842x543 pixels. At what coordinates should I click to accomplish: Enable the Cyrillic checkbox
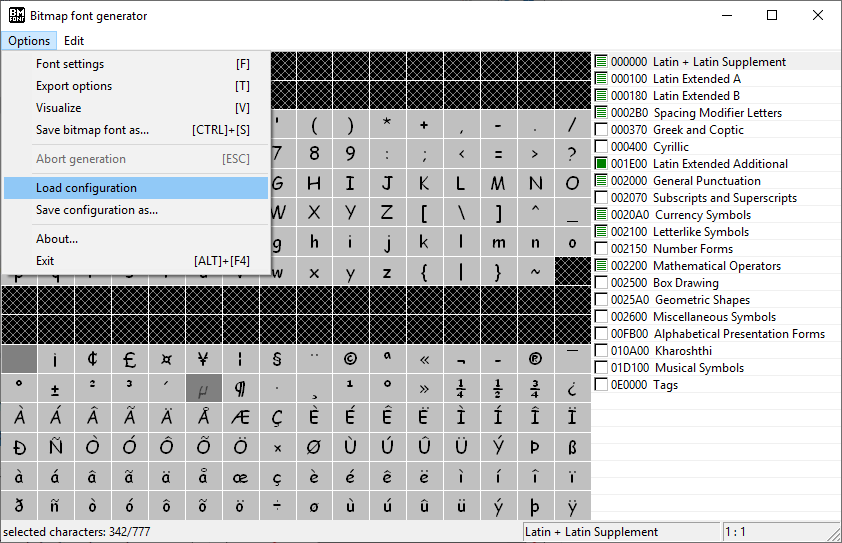click(601, 147)
